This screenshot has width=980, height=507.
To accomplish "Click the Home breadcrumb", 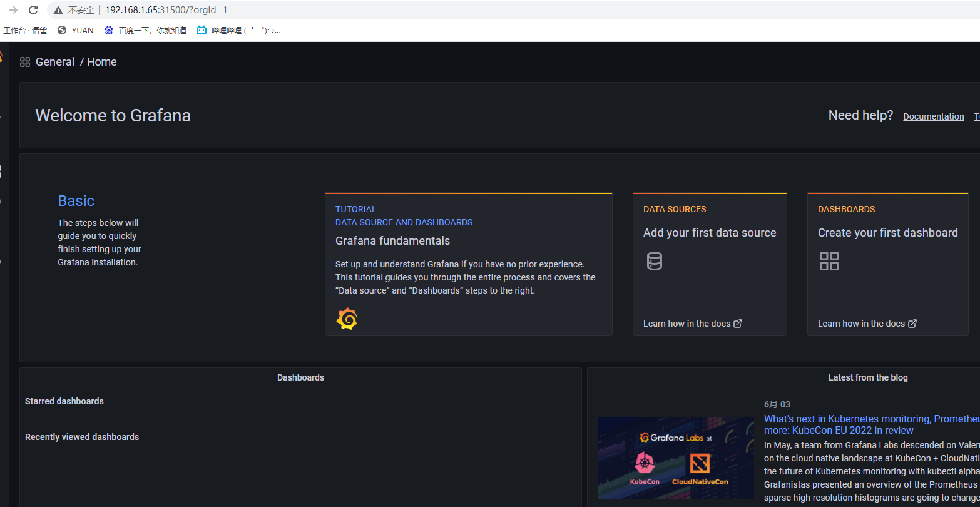I will pos(102,62).
